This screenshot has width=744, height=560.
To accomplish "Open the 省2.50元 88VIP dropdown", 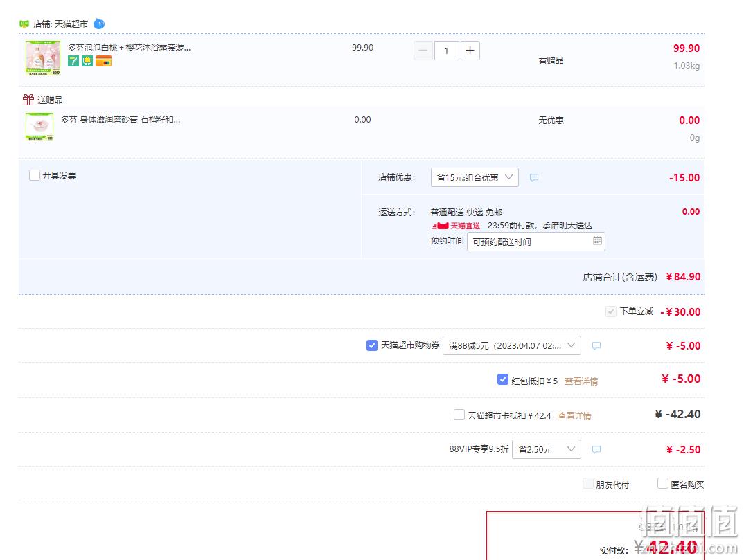I will (546, 449).
